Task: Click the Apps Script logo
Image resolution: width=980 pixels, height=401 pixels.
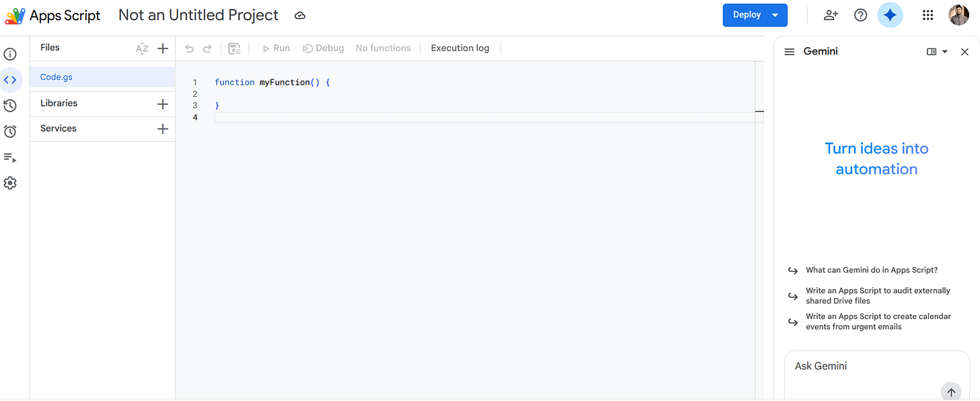Action: (x=15, y=15)
